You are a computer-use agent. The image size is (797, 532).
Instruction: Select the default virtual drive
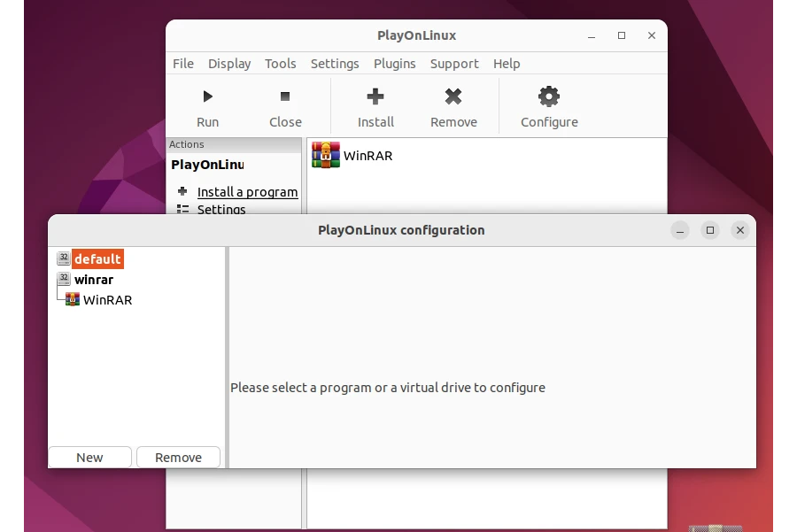[97, 258]
